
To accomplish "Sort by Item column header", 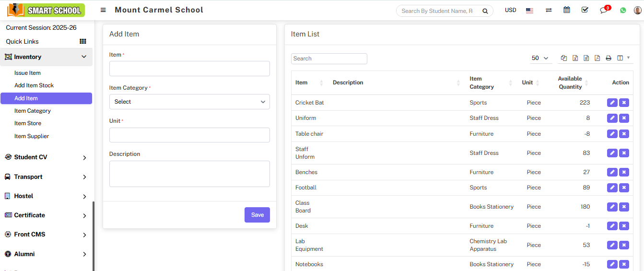I will (309, 82).
